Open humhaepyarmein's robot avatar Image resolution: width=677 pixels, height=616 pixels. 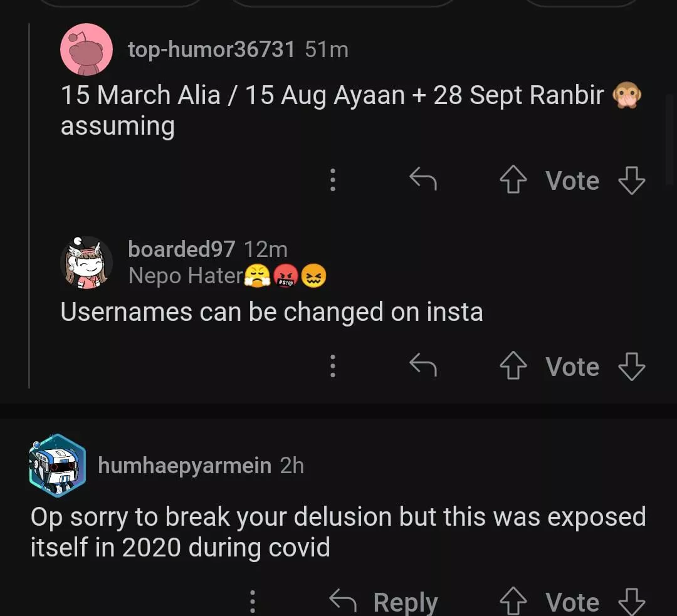(x=57, y=466)
